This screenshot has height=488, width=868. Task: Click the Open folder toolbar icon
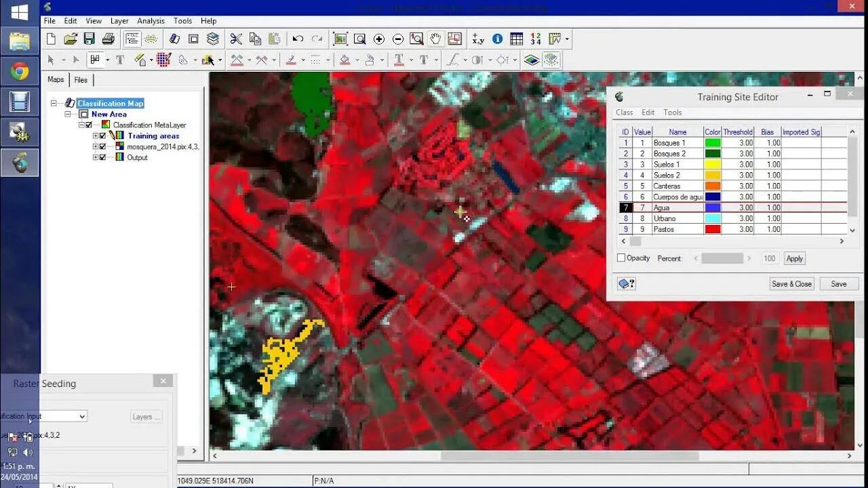[x=70, y=39]
